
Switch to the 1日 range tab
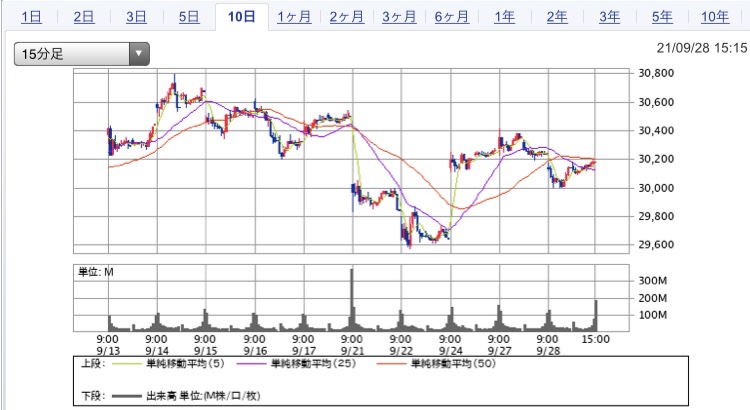31,17
